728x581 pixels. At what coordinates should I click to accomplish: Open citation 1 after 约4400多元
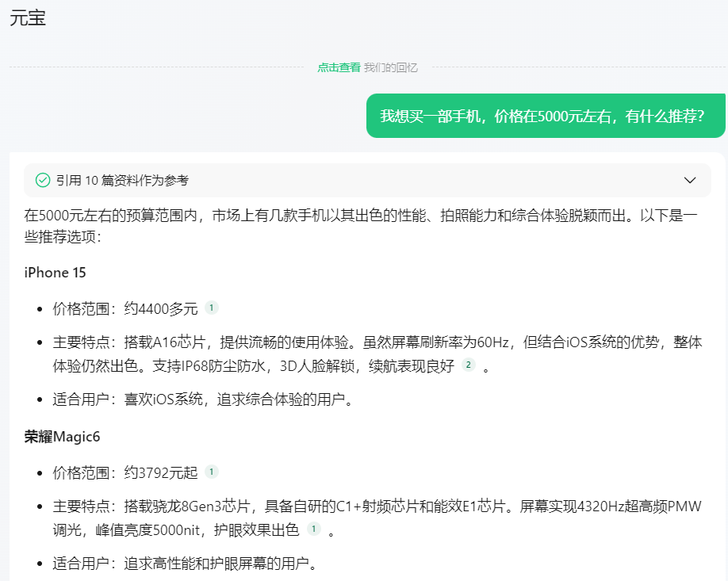(x=212, y=308)
